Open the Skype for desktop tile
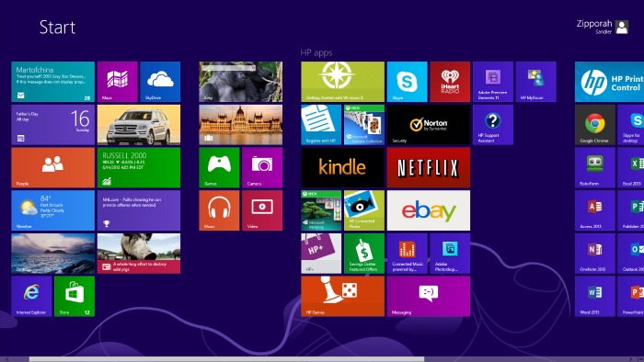 pyautogui.click(x=631, y=125)
